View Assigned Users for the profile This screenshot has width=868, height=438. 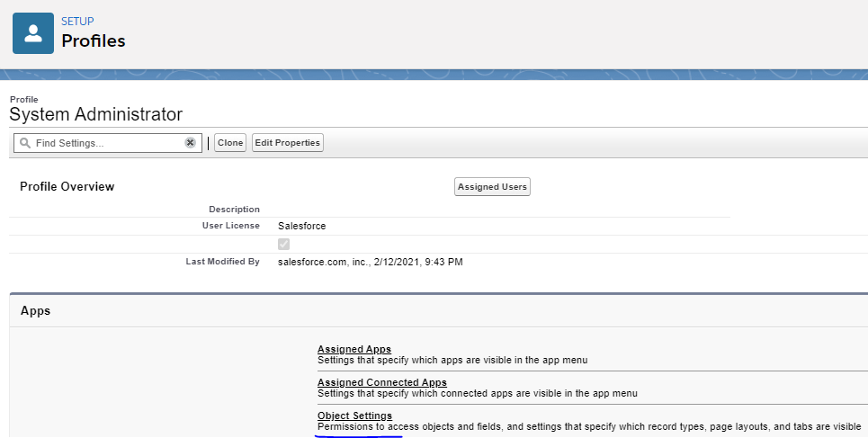tap(492, 187)
